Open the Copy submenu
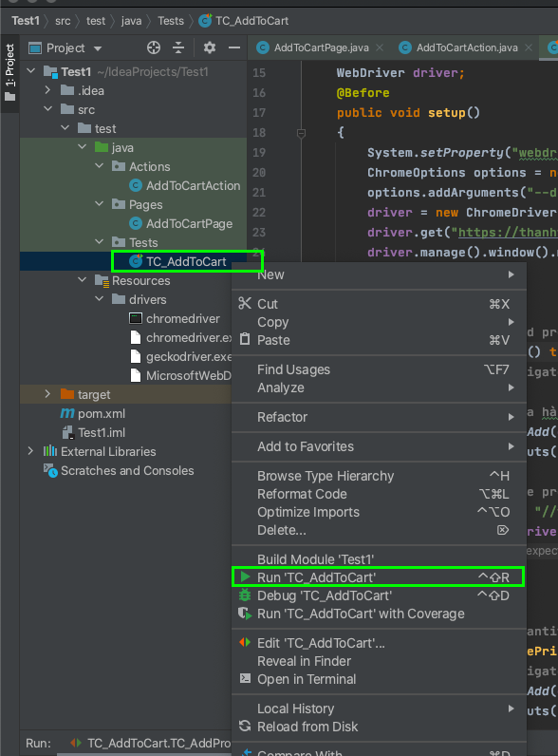Screen dimensions: 558x756 tap(379, 322)
